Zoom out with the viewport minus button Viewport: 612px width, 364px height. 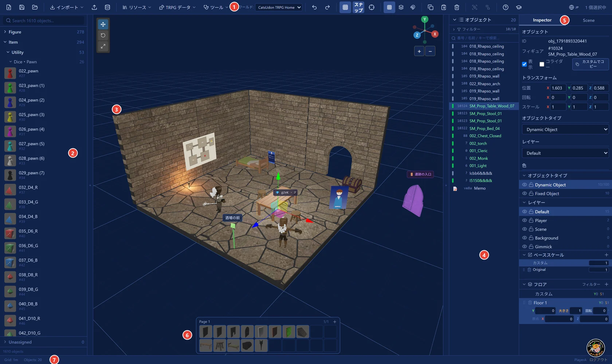pyautogui.click(x=430, y=51)
